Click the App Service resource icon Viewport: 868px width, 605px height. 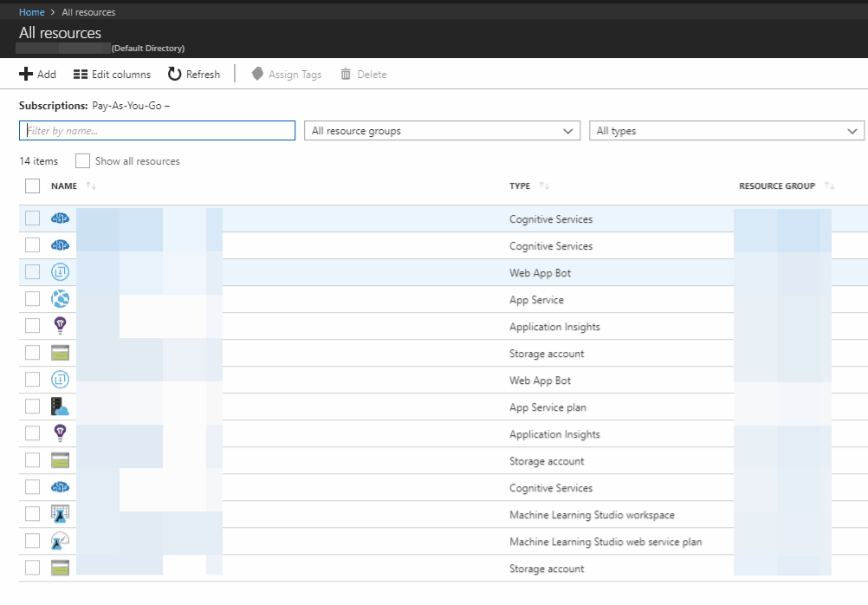pyautogui.click(x=60, y=300)
